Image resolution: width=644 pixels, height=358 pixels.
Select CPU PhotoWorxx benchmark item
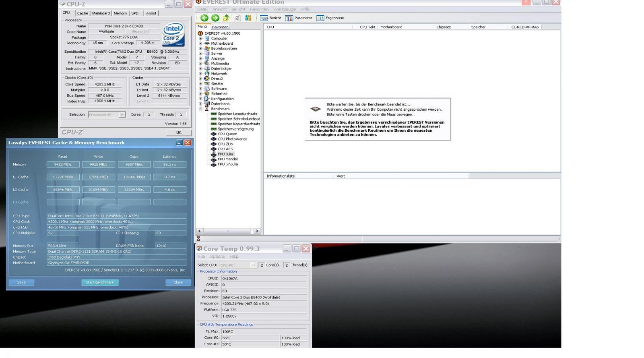(232, 139)
